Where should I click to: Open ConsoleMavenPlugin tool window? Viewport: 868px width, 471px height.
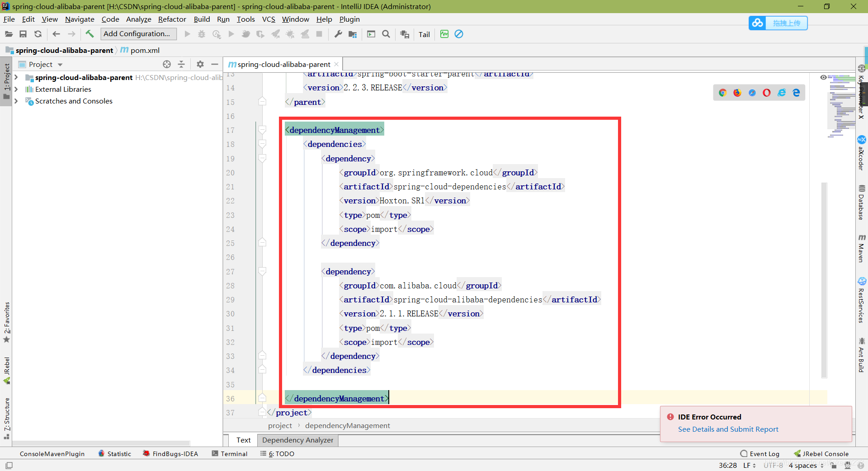[x=52, y=453]
